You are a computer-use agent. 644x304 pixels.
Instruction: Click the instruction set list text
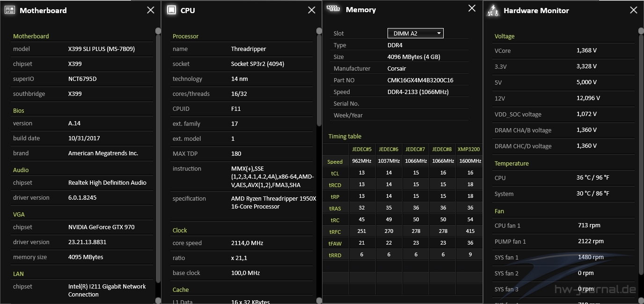[272, 177]
